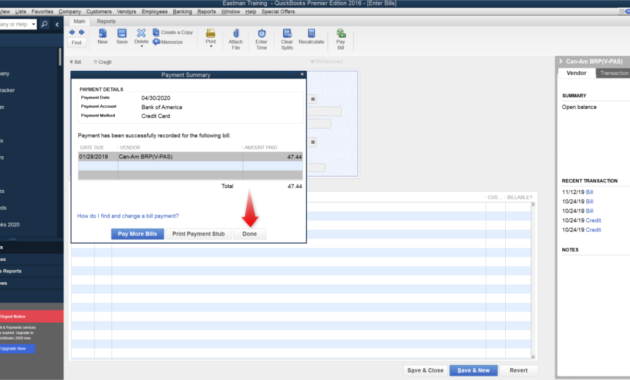
Task: Click the Revert button
Action: point(518,370)
